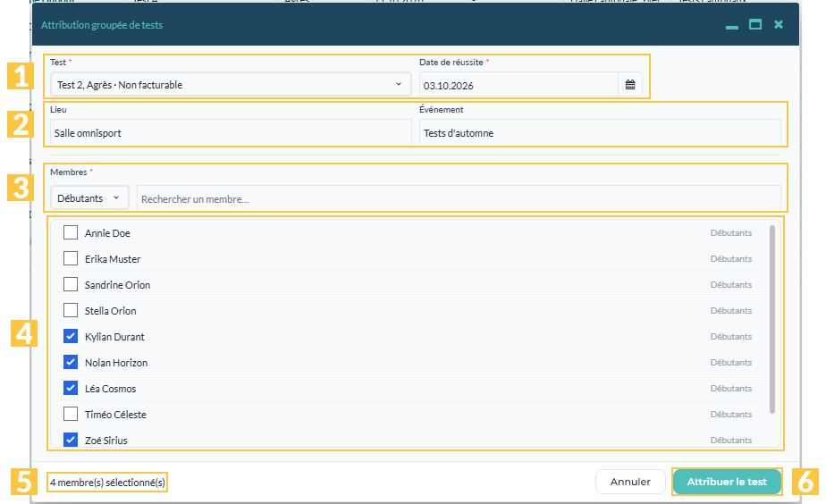The image size is (826, 504).
Task: Click the name Sandrine Orion
Action: [117, 284]
